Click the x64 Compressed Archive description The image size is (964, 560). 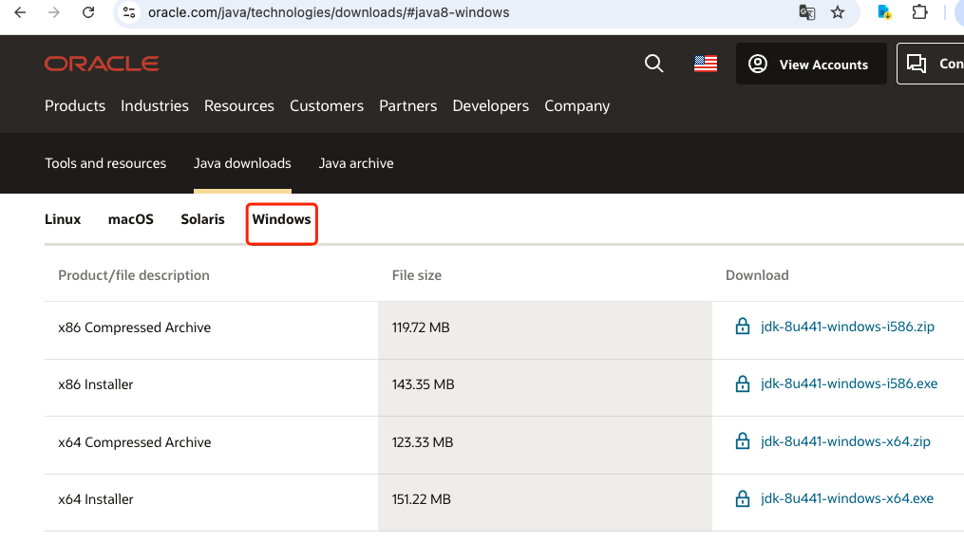coord(135,442)
